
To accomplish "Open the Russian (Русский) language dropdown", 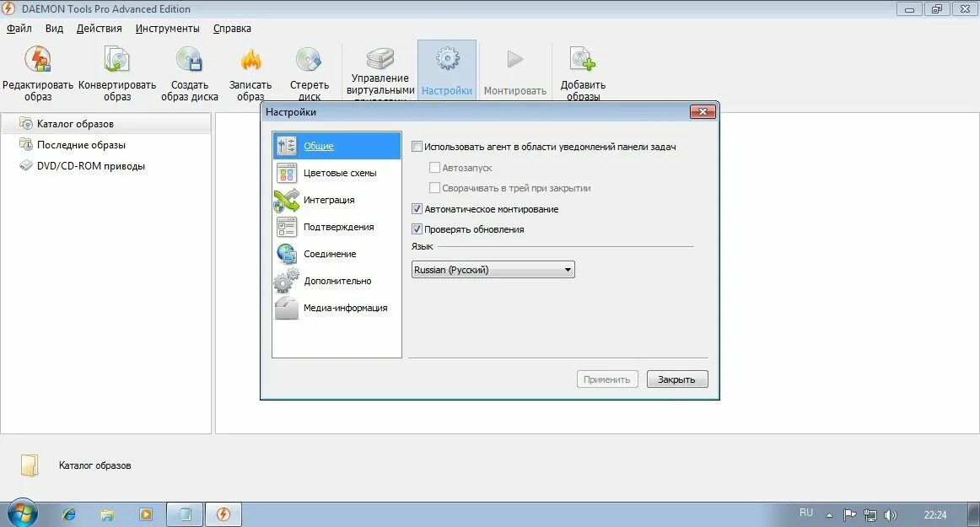I will pyautogui.click(x=493, y=270).
